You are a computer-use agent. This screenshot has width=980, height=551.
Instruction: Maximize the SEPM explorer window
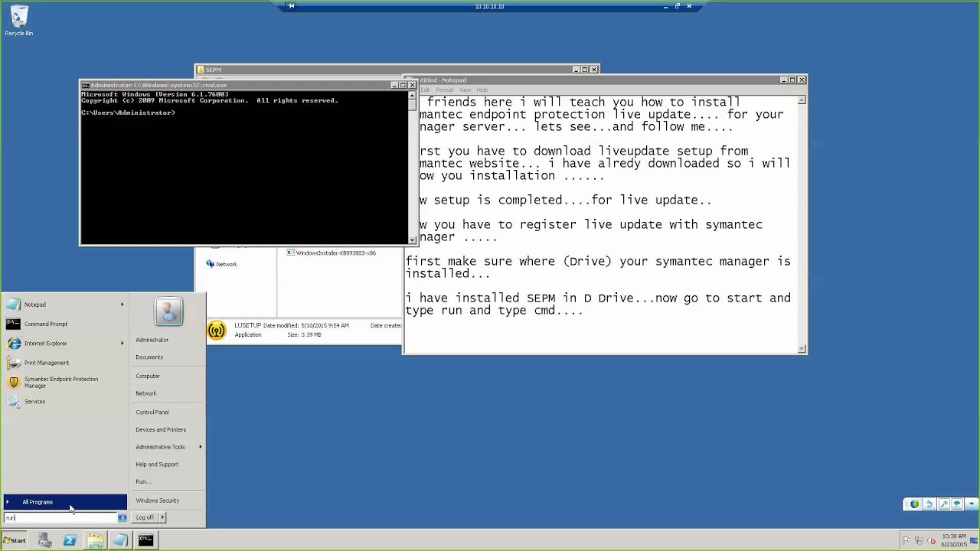click(x=584, y=70)
